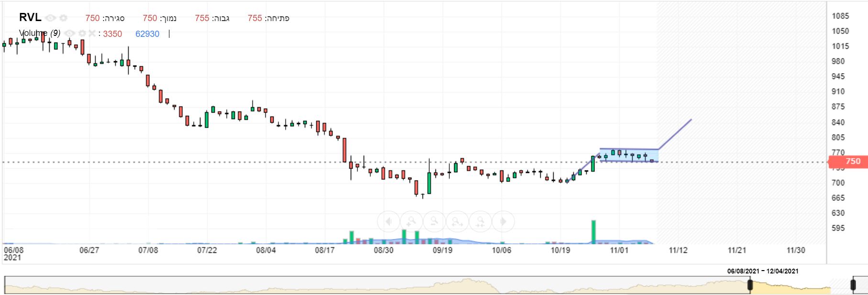This screenshot has height=295, width=868.
Task: Click the 10/19 date axis label
Action: (x=560, y=250)
